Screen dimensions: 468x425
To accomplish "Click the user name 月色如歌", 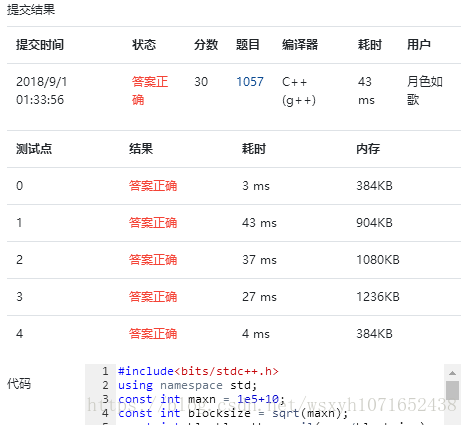I will click(425, 91).
